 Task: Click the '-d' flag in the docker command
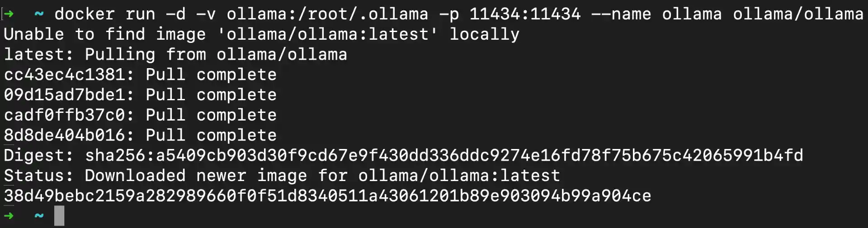[175, 14]
